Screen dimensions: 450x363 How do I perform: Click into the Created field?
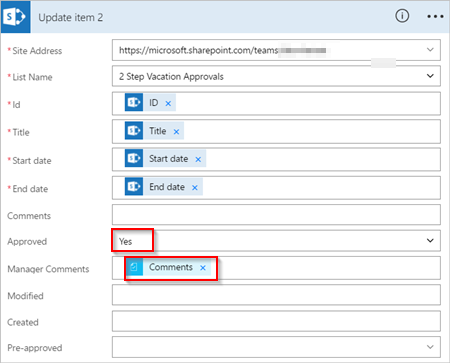coord(276,321)
